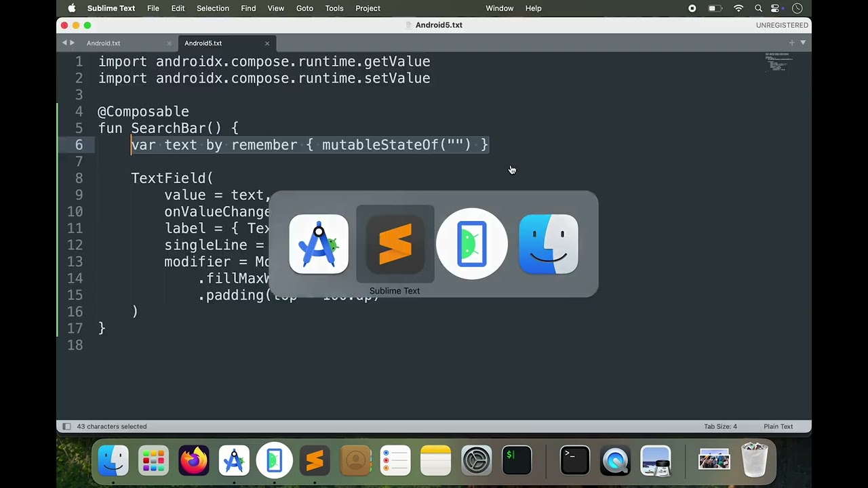Click the screen recording stop icon
The image size is (868, 488).
coord(692,8)
